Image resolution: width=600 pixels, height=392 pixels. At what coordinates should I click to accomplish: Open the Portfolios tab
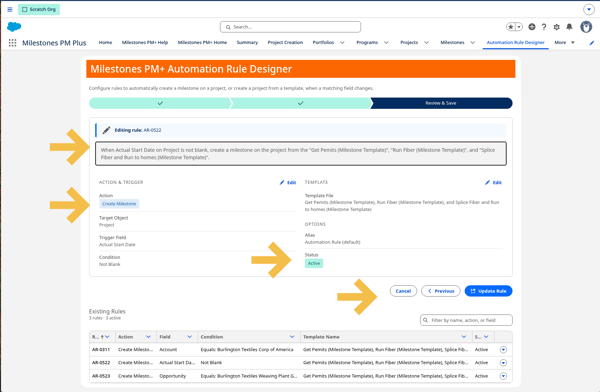point(323,42)
